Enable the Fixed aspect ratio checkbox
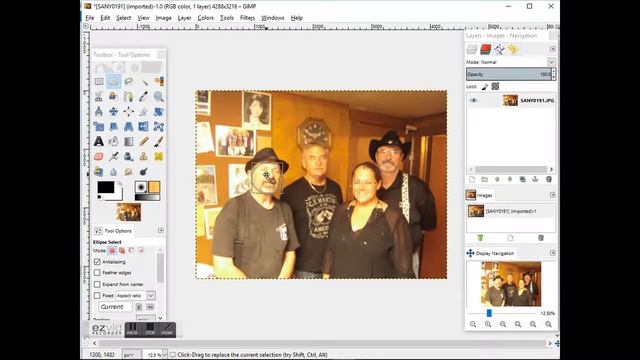This screenshot has width=640, height=360. click(x=97, y=295)
